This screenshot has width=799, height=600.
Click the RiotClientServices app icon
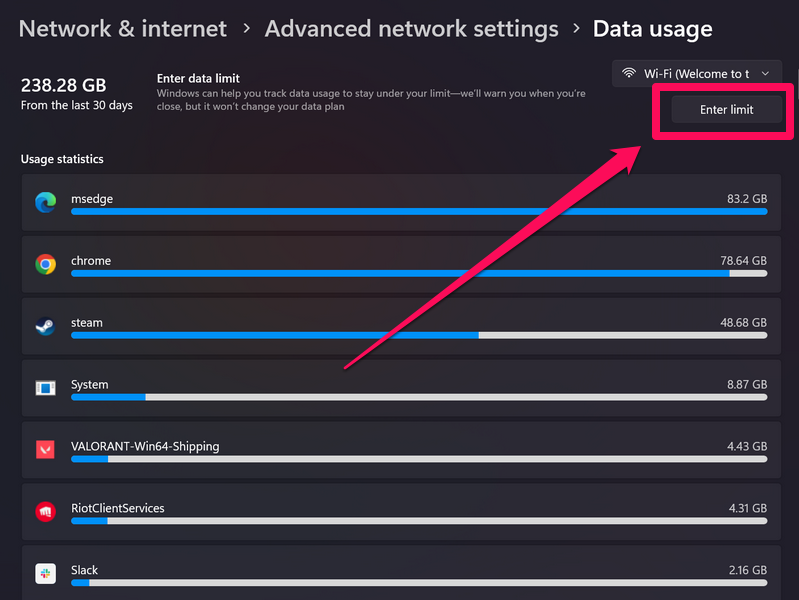click(45, 512)
